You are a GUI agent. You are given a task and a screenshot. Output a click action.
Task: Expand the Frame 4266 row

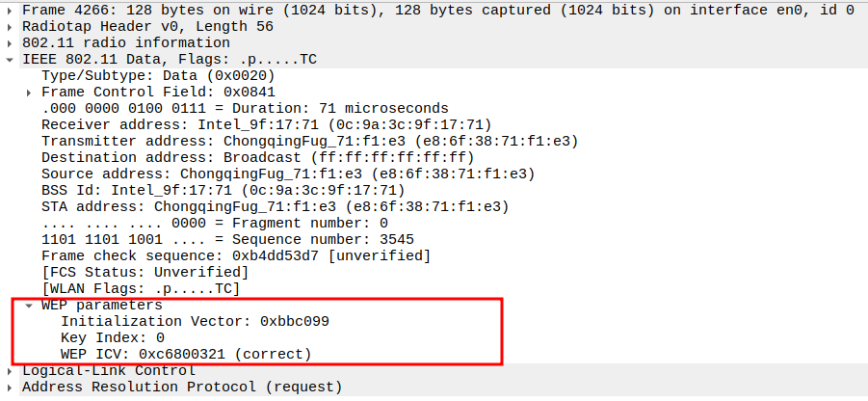coord(11,11)
